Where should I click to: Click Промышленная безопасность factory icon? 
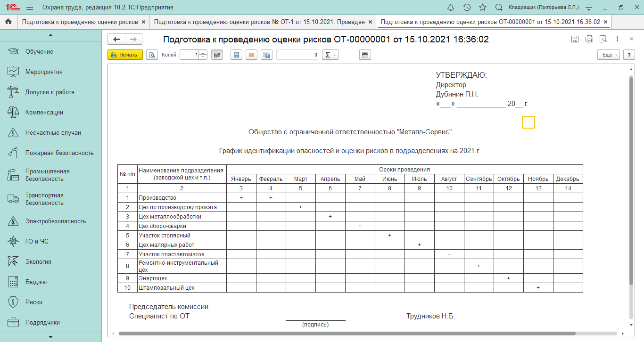[13, 175]
